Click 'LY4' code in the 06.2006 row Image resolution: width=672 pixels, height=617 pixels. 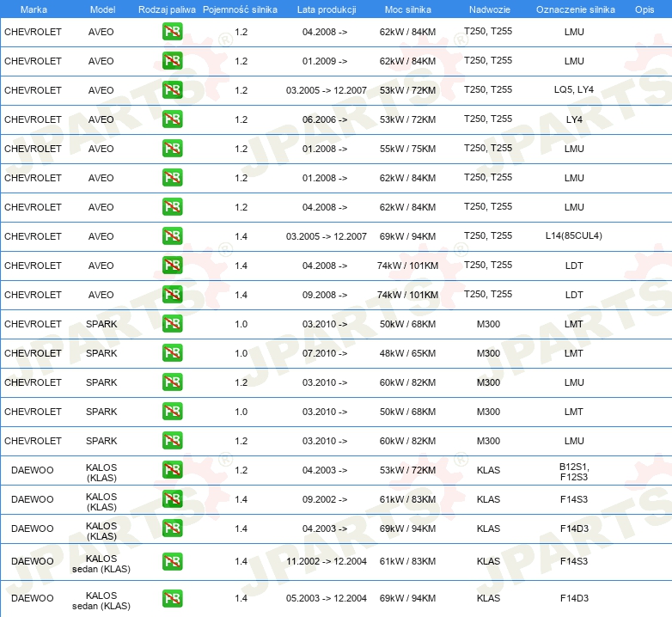(574, 119)
